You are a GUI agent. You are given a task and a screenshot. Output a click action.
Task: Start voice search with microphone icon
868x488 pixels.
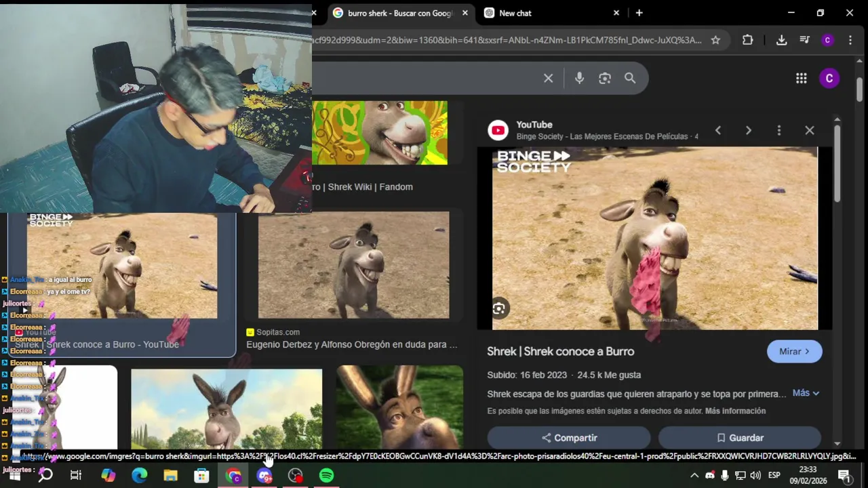579,79
